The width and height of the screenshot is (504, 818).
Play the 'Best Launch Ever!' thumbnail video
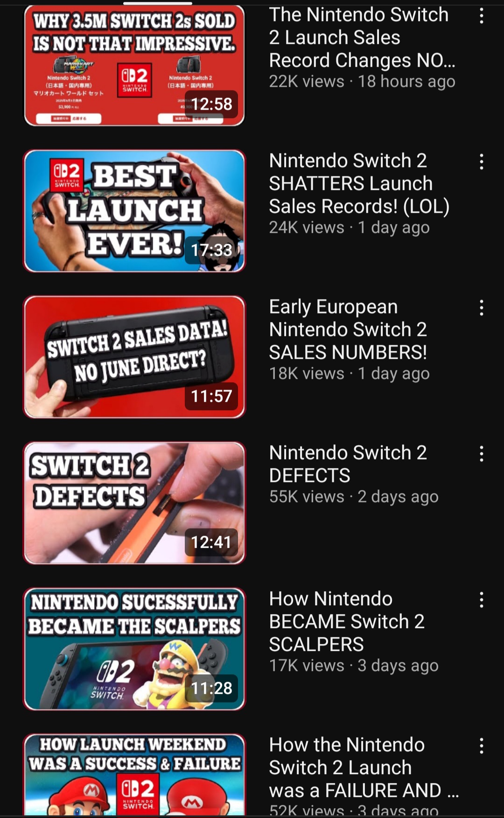click(134, 211)
